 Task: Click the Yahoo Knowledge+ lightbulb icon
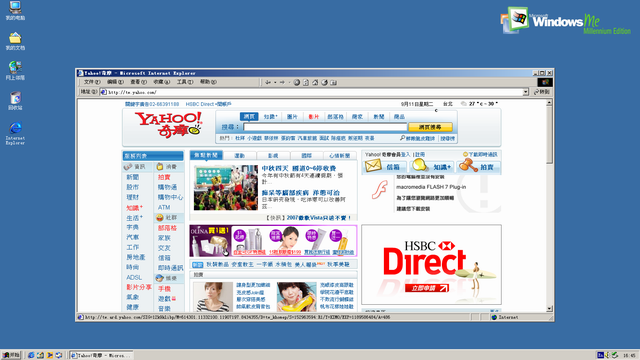coord(420,165)
